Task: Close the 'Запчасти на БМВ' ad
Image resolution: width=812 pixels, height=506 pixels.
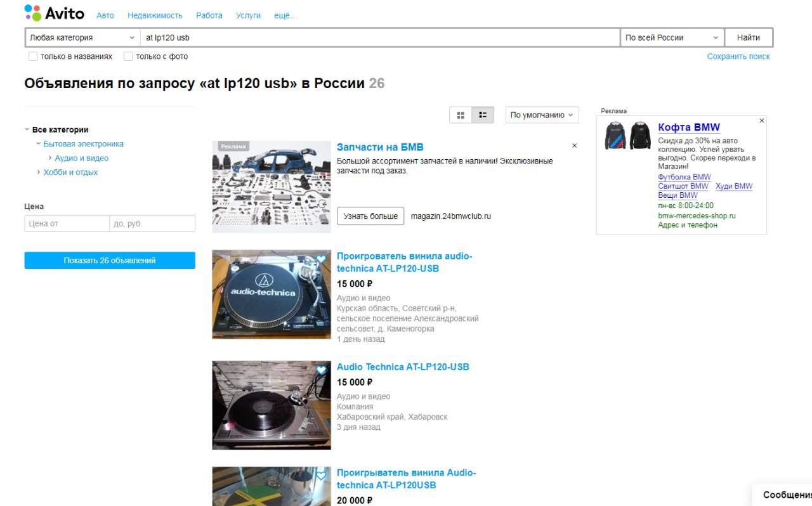Action: tap(575, 146)
